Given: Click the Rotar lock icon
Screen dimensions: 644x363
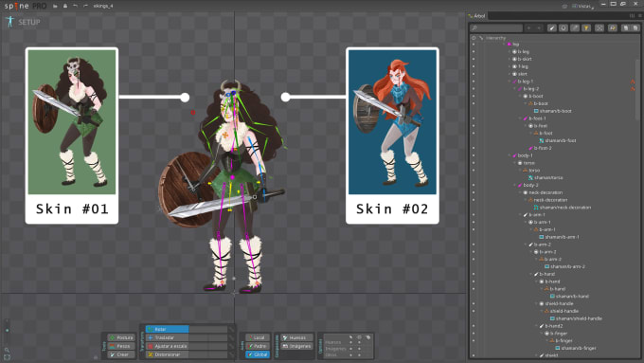Looking at the screenshot, I should pos(232,329).
